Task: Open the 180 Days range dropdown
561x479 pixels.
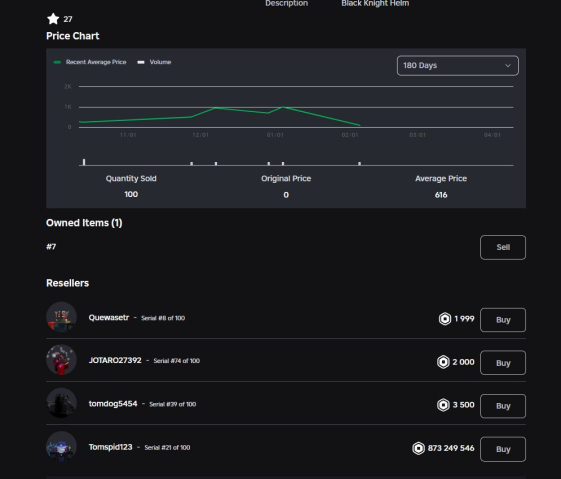Action: coord(458,65)
